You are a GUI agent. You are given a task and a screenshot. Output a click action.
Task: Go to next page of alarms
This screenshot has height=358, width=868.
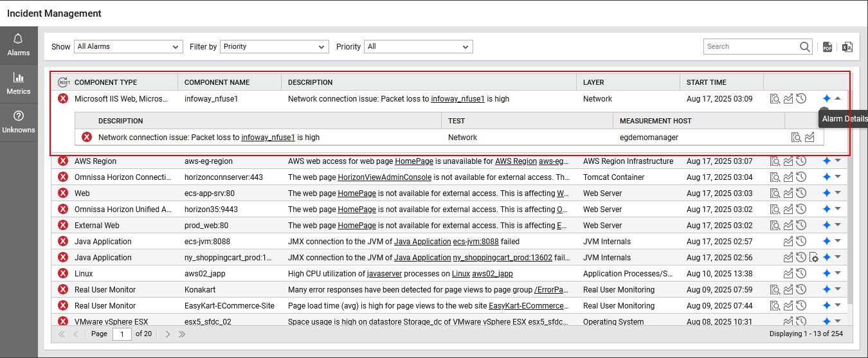(x=168, y=334)
